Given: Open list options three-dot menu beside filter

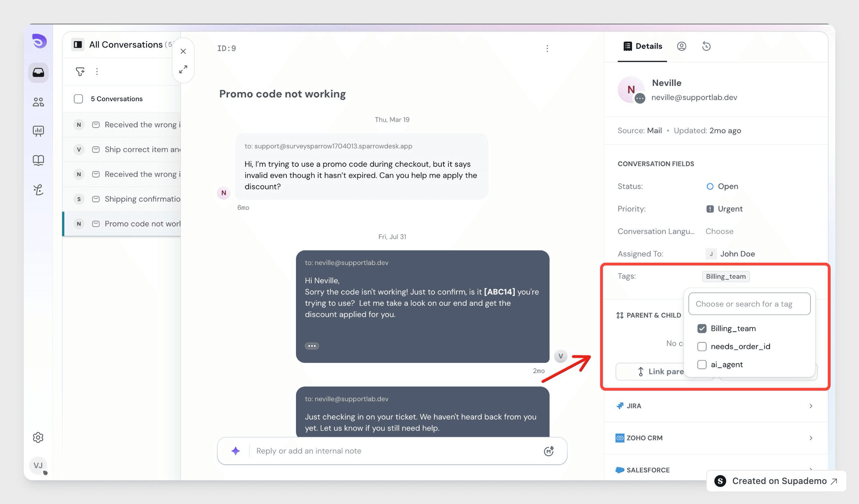Looking at the screenshot, I should click(x=97, y=72).
